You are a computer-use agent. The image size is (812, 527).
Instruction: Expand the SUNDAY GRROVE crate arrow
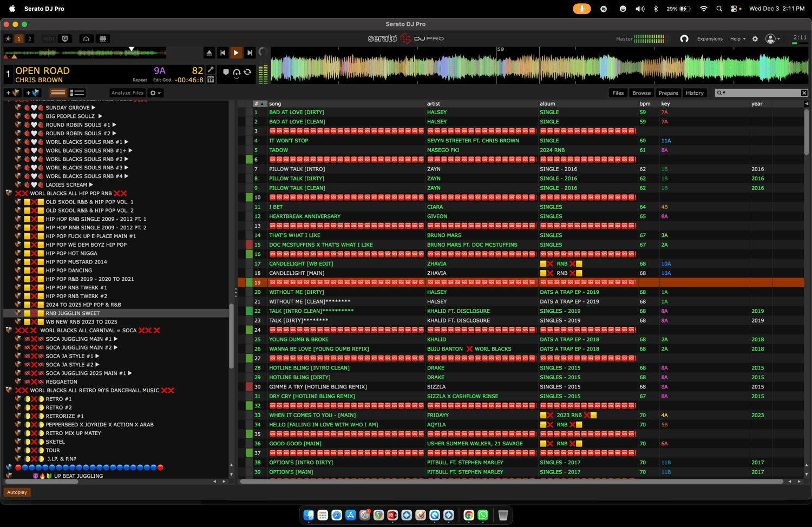click(94, 108)
